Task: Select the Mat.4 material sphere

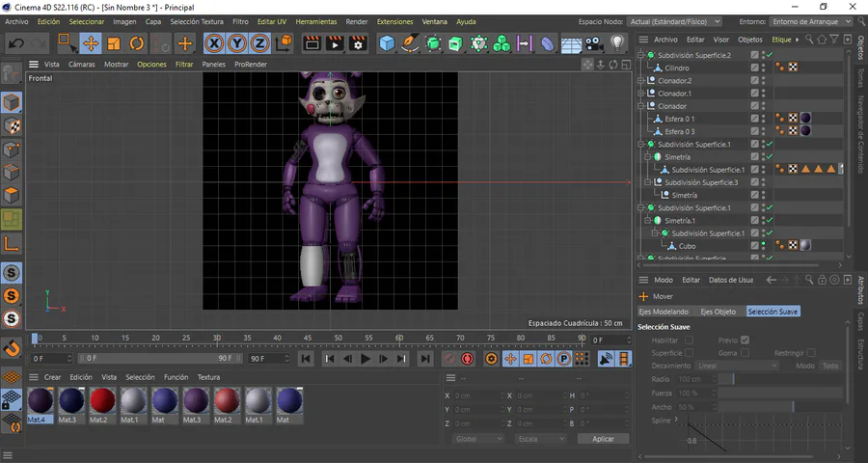Action: (40, 401)
